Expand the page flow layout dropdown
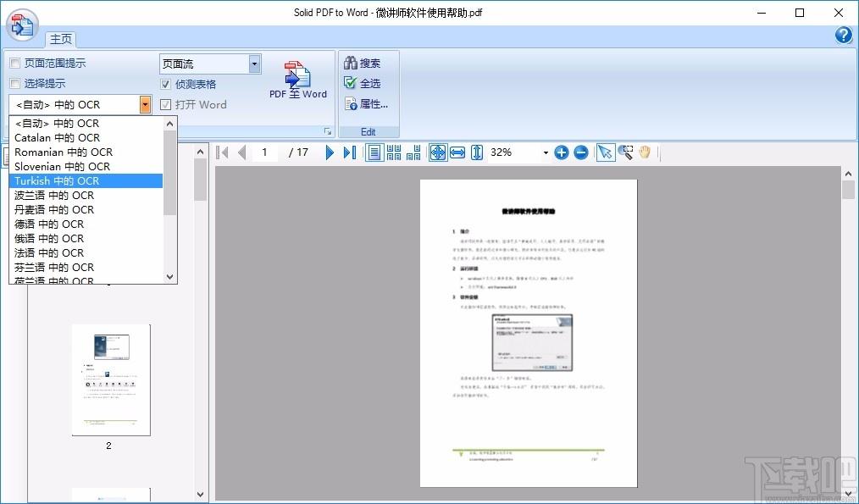The width and height of the screenshot is (859, 504). (254, 64)
